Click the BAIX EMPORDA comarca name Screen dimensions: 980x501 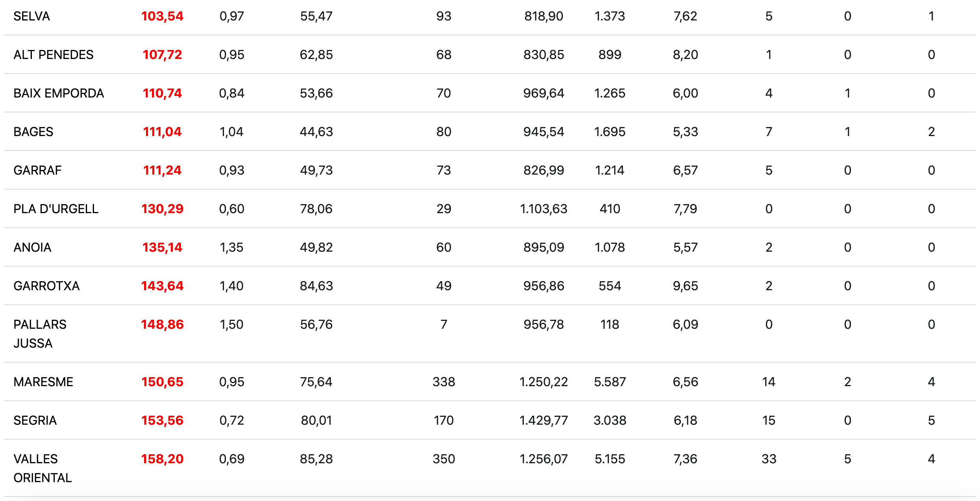[59, 93]
